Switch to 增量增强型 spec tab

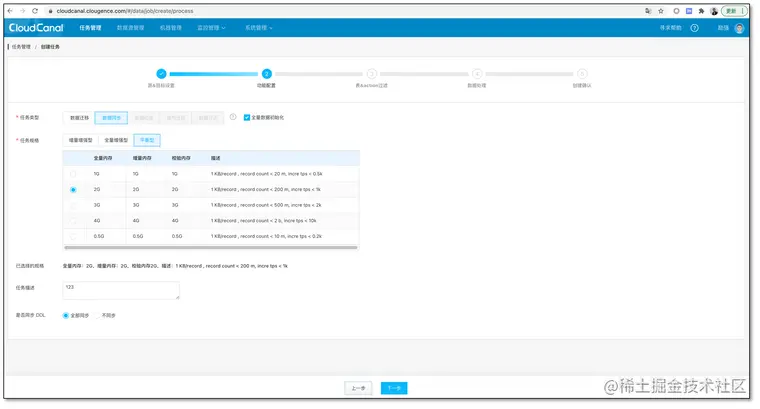80,140
